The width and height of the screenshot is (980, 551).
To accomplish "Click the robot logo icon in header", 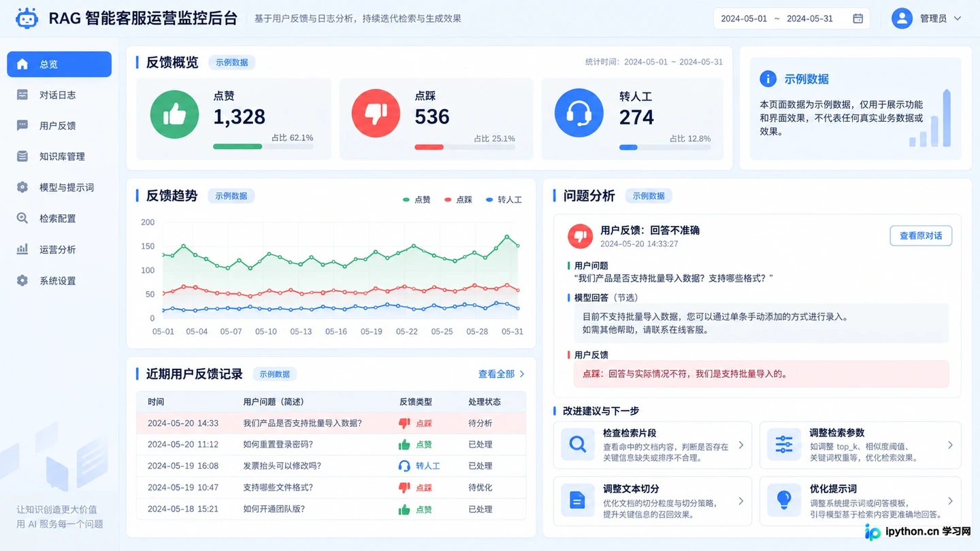I will [x=27, y=18].
